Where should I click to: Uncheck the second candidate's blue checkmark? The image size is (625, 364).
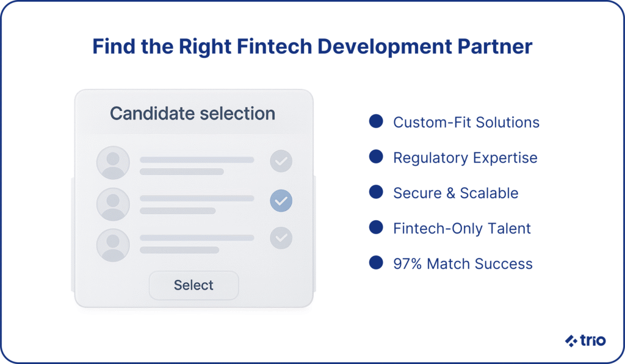(x=281, y=201)
